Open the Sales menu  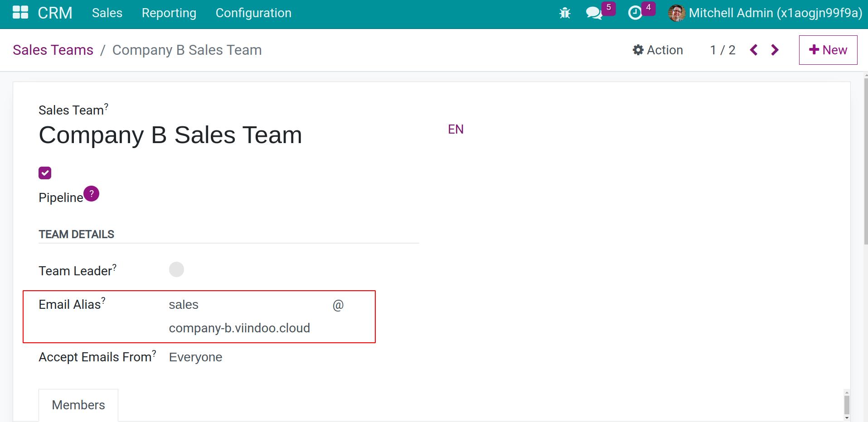pos(107,13)
